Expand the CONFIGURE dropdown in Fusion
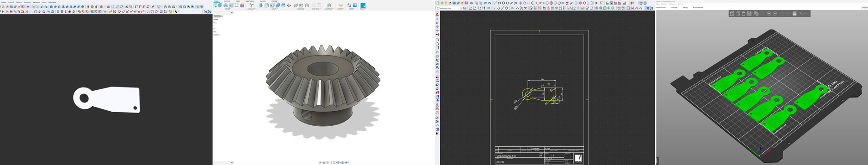Viewport: 868px width, 165px height. pos(316,9)
